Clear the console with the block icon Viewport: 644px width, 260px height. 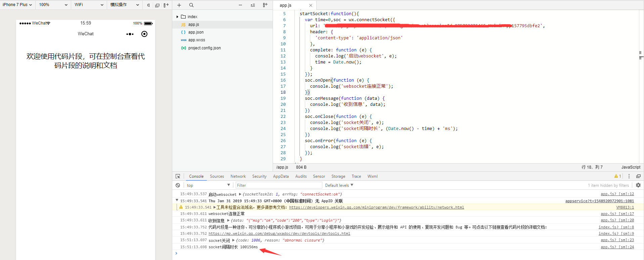(178, 185)
